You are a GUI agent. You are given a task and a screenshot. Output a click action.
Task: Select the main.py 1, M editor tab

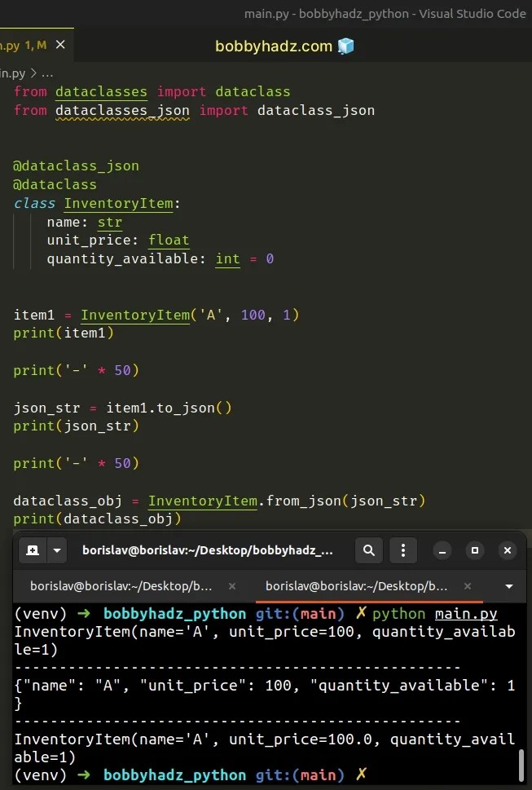(35, 45)
